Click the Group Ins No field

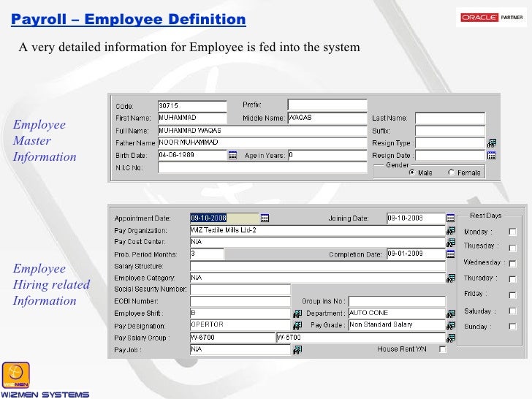pyautogui.click(x=397, y=301)
